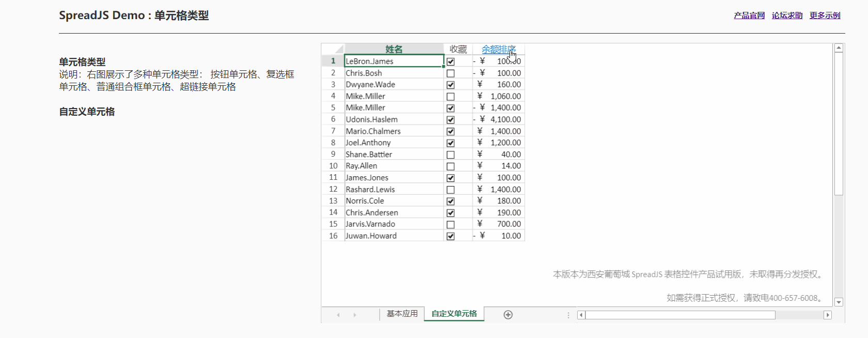Click the vertical scrollbar thumb
This screenshot has width=868, height=338.
(x=839, y=124)
